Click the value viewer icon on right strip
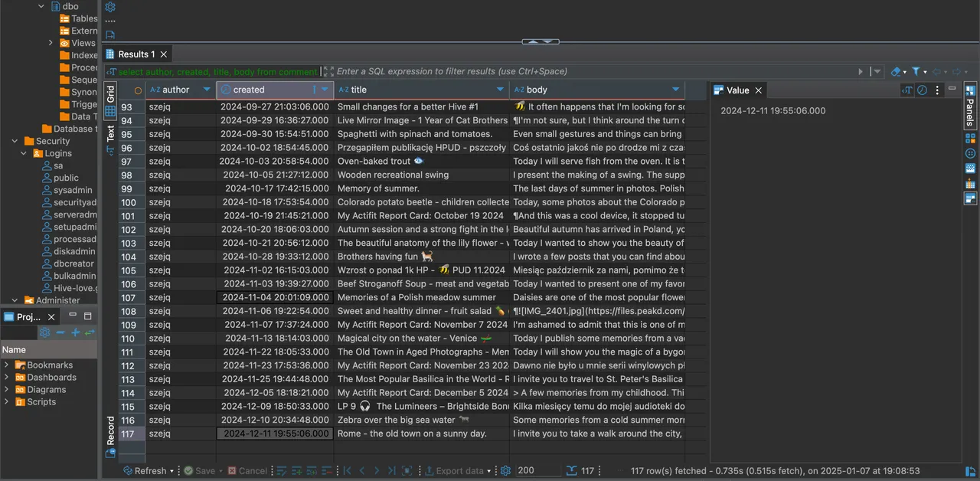980x481 pixels. tap(970, 198)
